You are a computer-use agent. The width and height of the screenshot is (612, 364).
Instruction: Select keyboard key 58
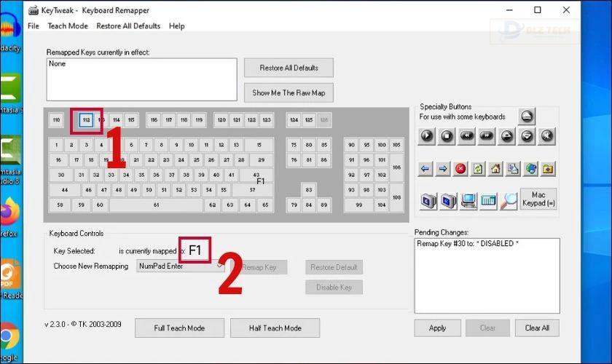[60, 205]
